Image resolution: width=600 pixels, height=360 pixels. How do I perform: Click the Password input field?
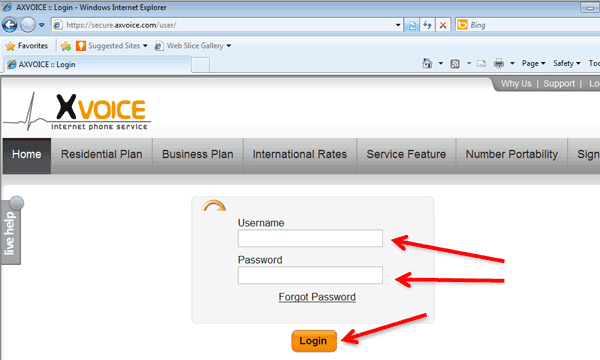(x=310, y=275)
